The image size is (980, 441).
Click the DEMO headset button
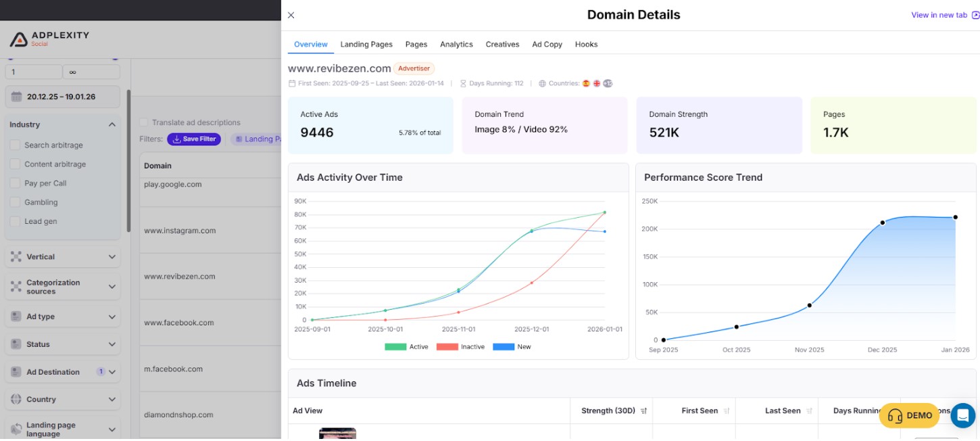coord(909,415)
